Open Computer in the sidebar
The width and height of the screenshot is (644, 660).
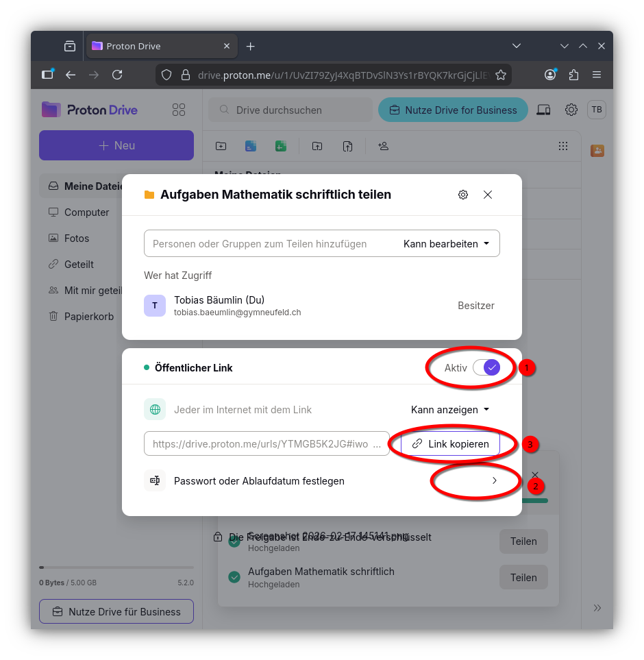pos(86,212)
